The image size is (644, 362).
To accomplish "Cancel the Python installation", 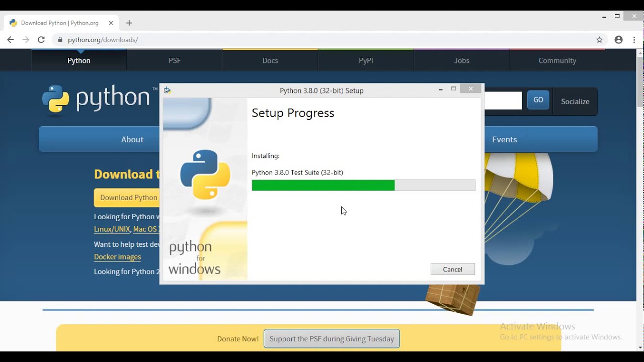I will tap(453, 269).
